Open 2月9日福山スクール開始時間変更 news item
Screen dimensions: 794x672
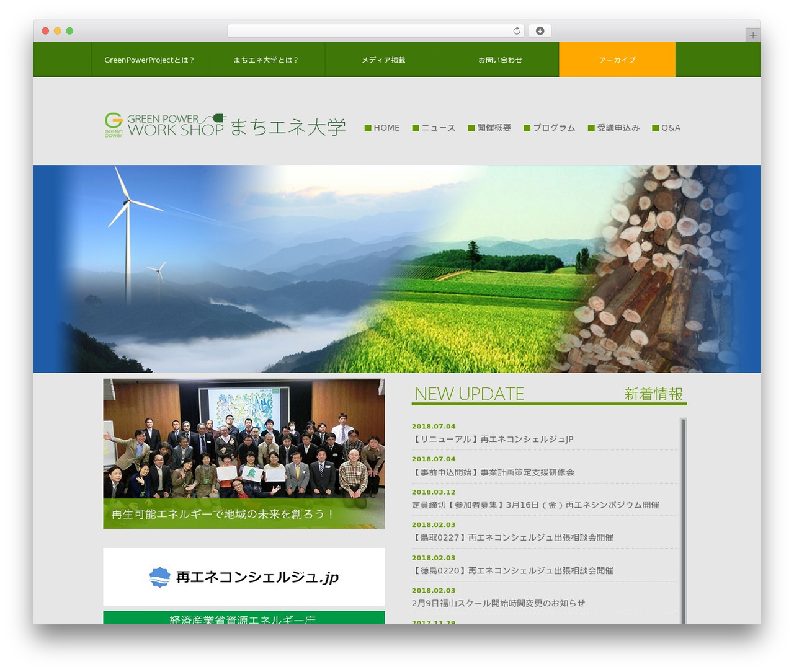click(498, 603)
